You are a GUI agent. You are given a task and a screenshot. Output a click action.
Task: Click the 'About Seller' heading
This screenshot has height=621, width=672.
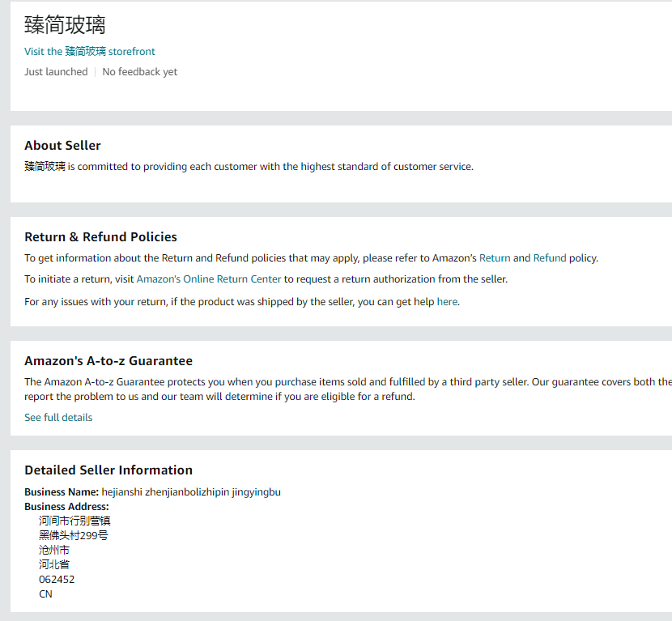[x=62, y=146]
